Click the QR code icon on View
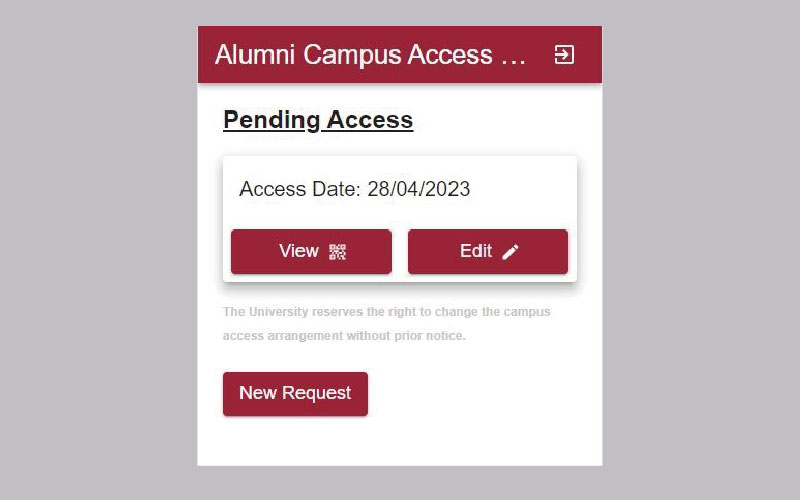 click(337, 252)
